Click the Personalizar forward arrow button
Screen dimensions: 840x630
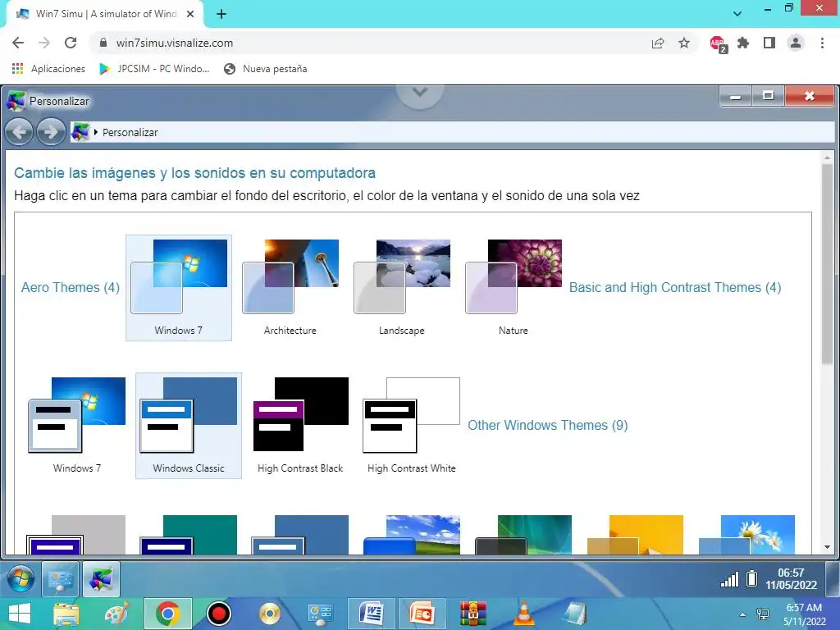(51, 132)
